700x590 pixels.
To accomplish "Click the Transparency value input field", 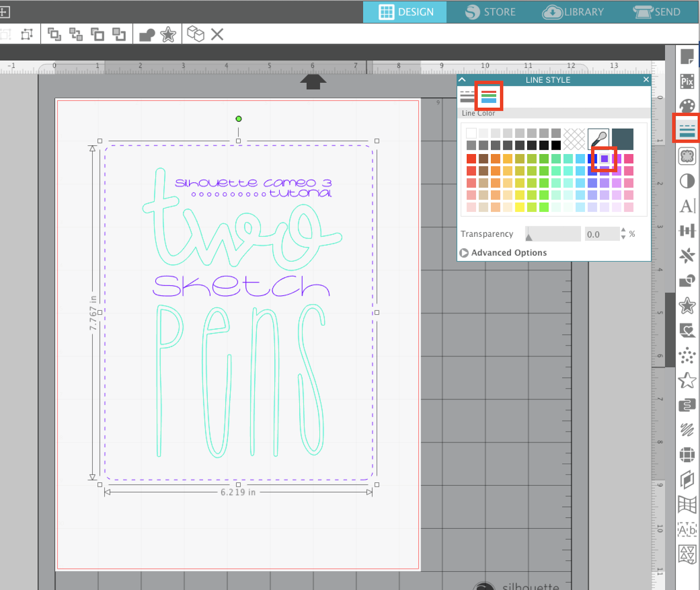I will (602, 234).
